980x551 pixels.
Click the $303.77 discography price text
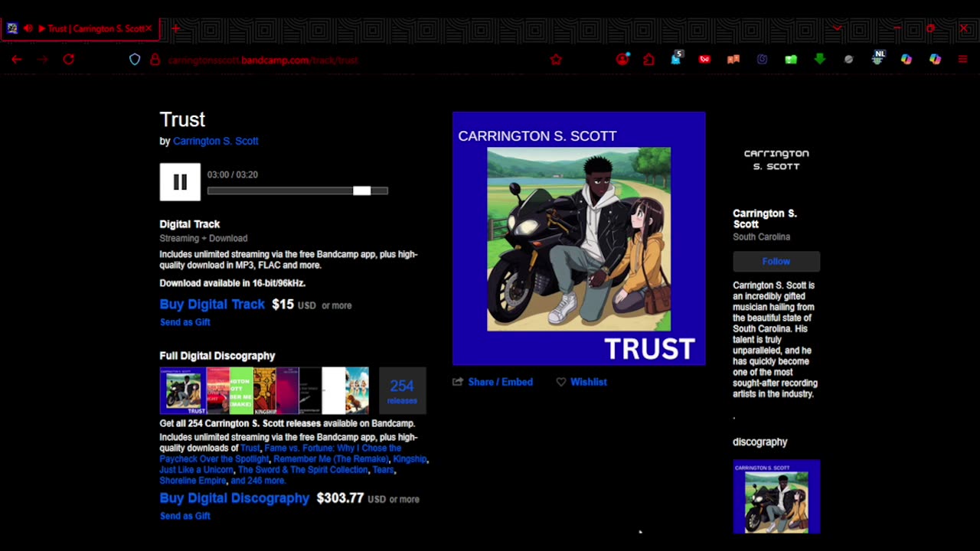coord(340,498)
